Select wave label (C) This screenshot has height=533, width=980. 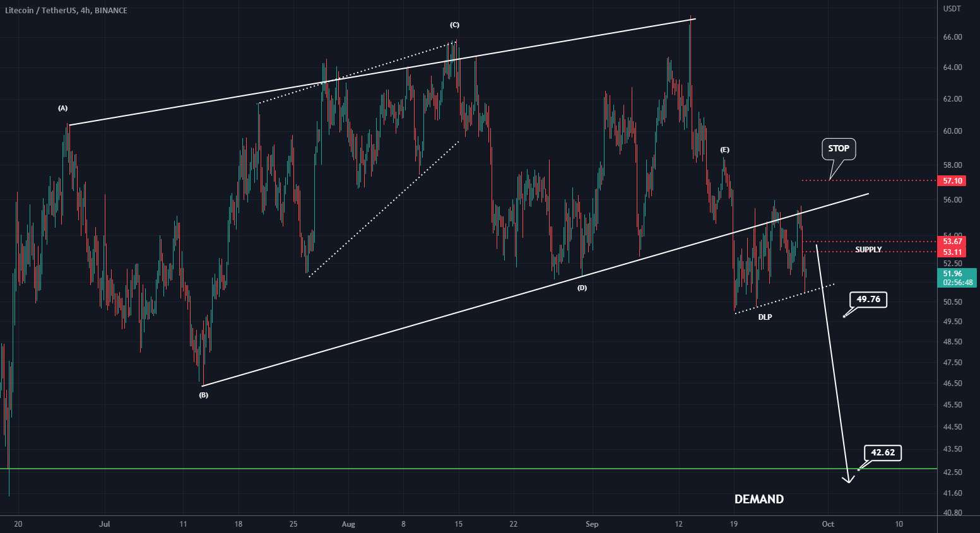454,25
